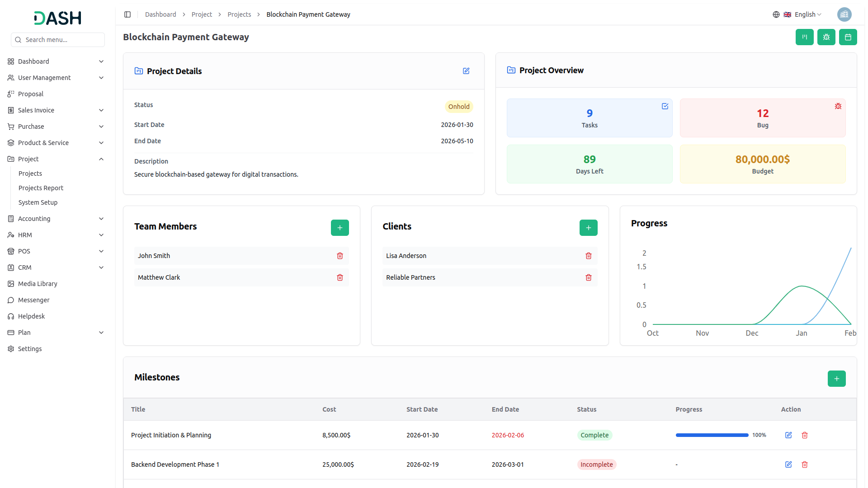The image size is (868, 488).
Task: Delete the Backend Development Phase 1 milestone
Action: click(805, 465)
